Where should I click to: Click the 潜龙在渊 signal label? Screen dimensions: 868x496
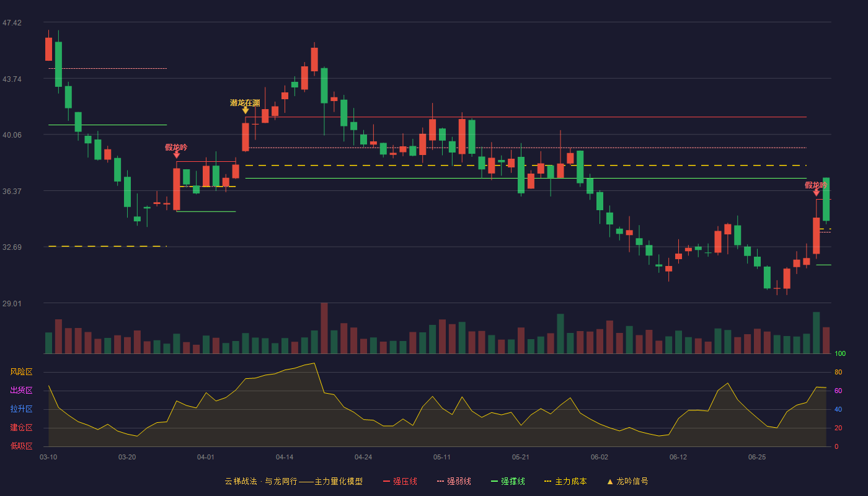tap(245, 103)
